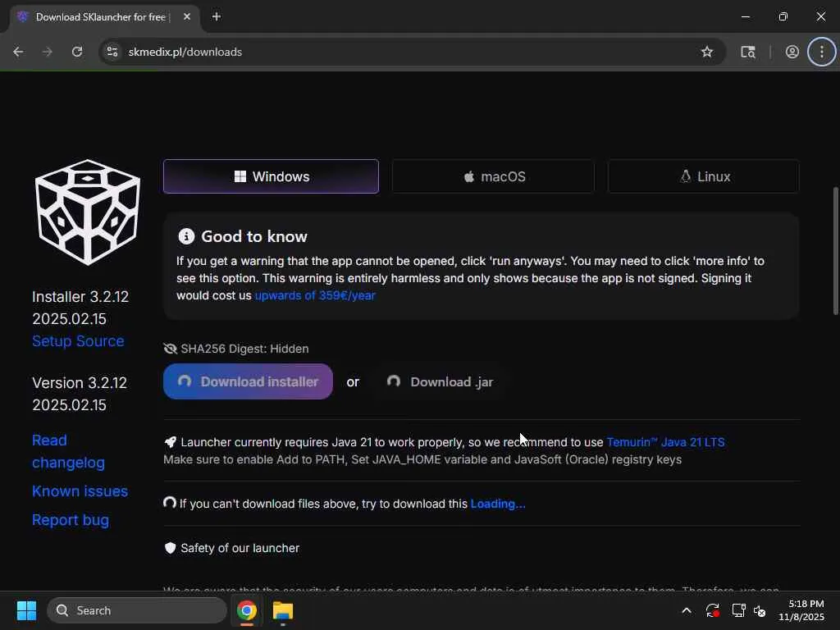Image resolution: width=840 pixels, height=630 pixels.
Task: Click the SKlauncher cube logo
Action: [x=87, y=212]
